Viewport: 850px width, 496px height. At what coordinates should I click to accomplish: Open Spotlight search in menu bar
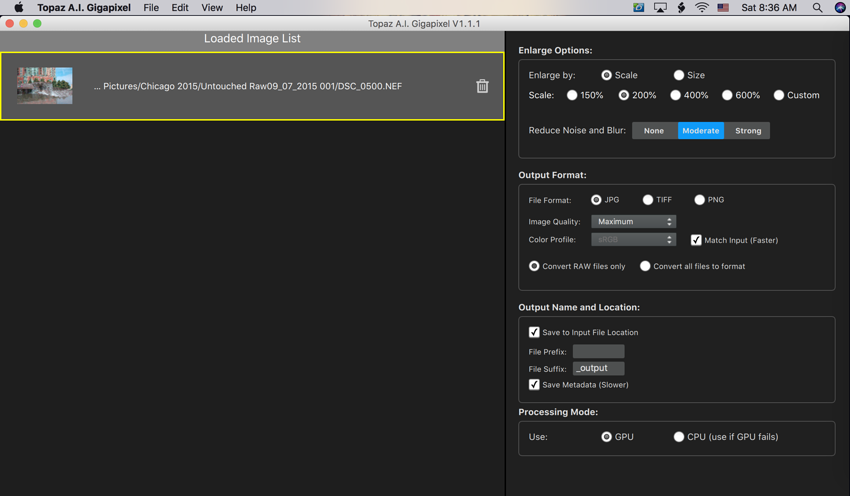pos(817,8)
